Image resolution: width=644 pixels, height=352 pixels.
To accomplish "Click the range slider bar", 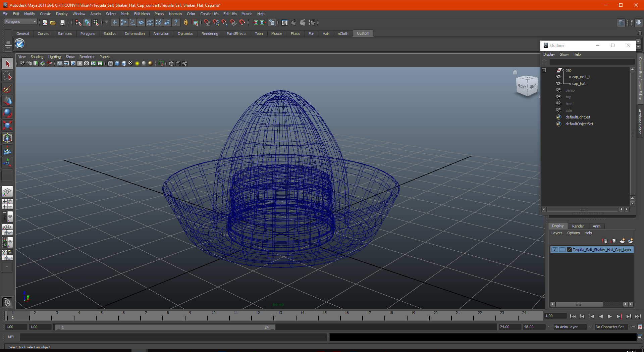I will 165,327.
